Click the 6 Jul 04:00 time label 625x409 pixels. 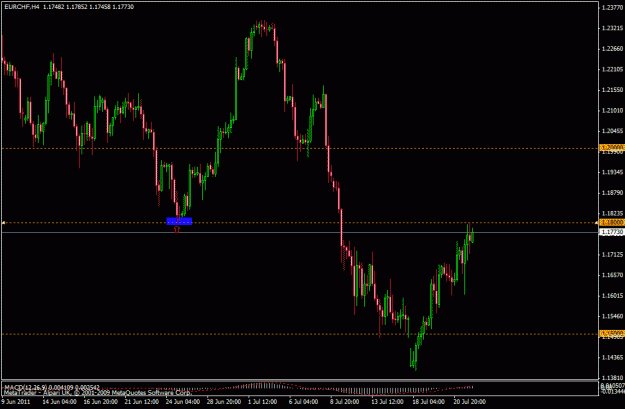tap(303, 401)
